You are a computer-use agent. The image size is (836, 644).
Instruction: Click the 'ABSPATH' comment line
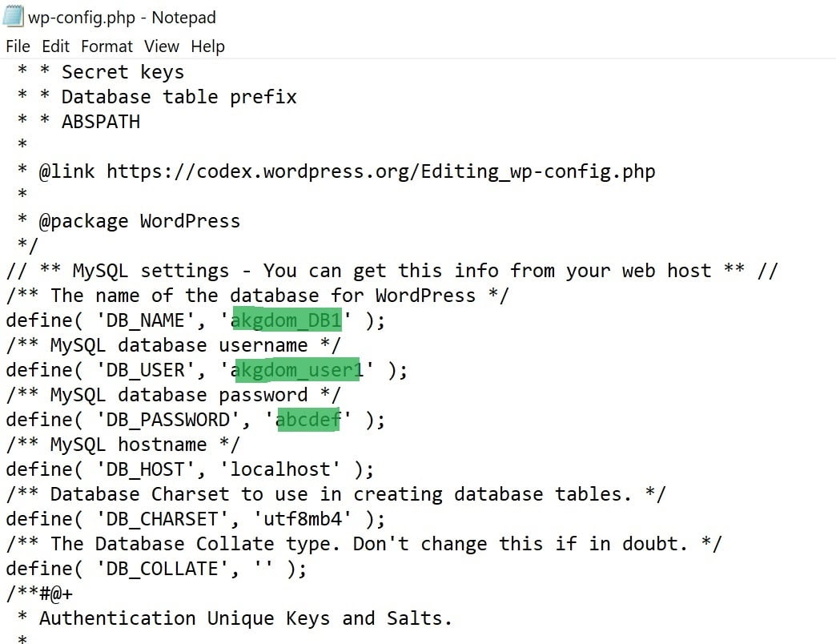click(x=100, y=122)
